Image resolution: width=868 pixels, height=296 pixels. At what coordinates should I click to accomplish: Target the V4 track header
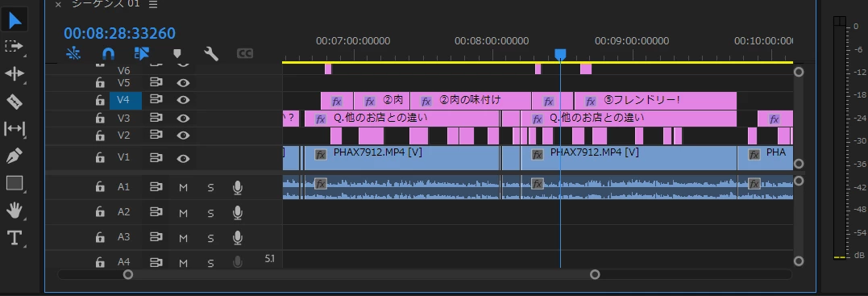pyautogui.click(x=125, y=100)
